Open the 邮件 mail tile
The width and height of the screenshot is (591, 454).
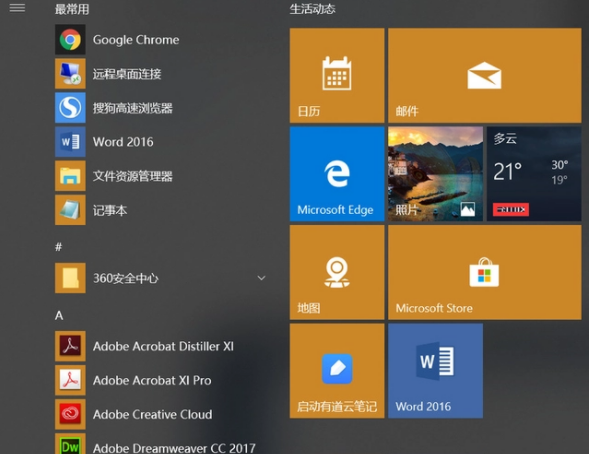[x=485, y=75]
